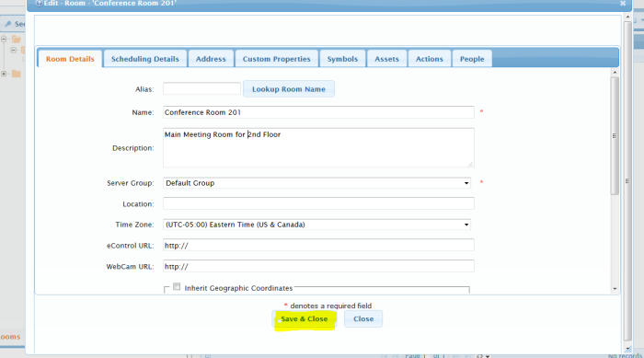Open the Assets tab
The width and height of the screenshot is (644, 358).
tap(386, 59)
